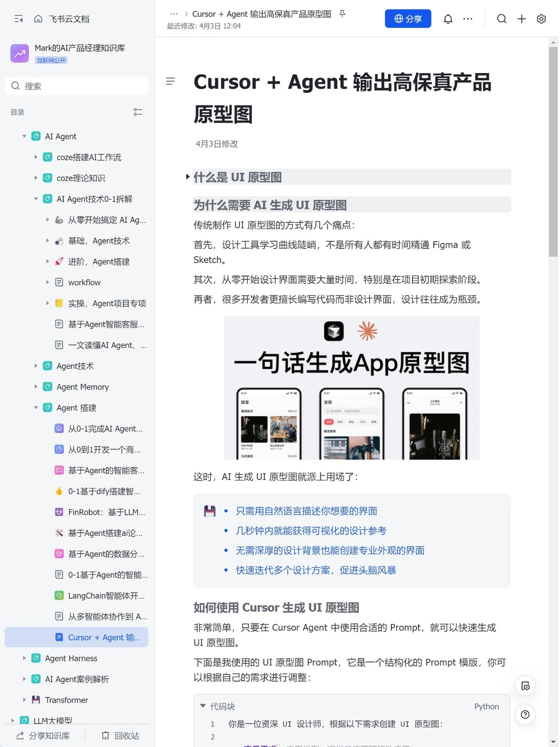Click the LangChain智能体开 green icon

pyautogui.click(x=59, y=596)
